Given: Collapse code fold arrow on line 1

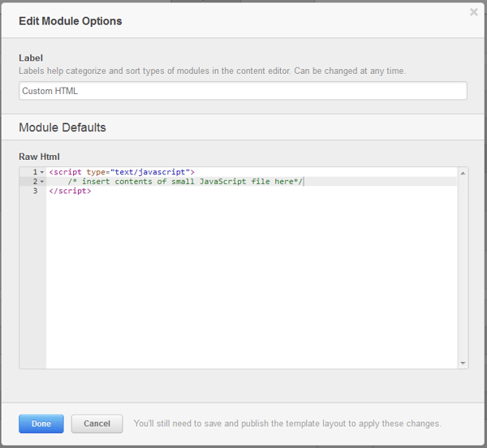Looking at the screenshot, I should tap(42, 172).
